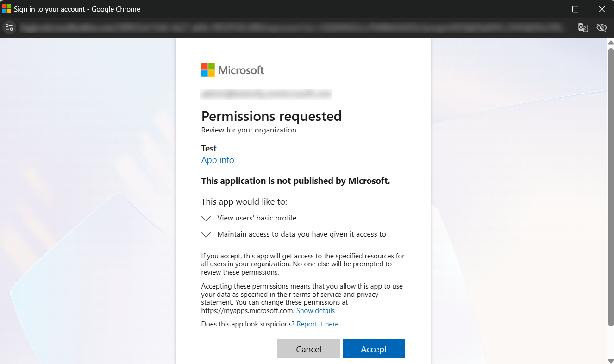Expand the Maintain access to data permission

[206, 234]
